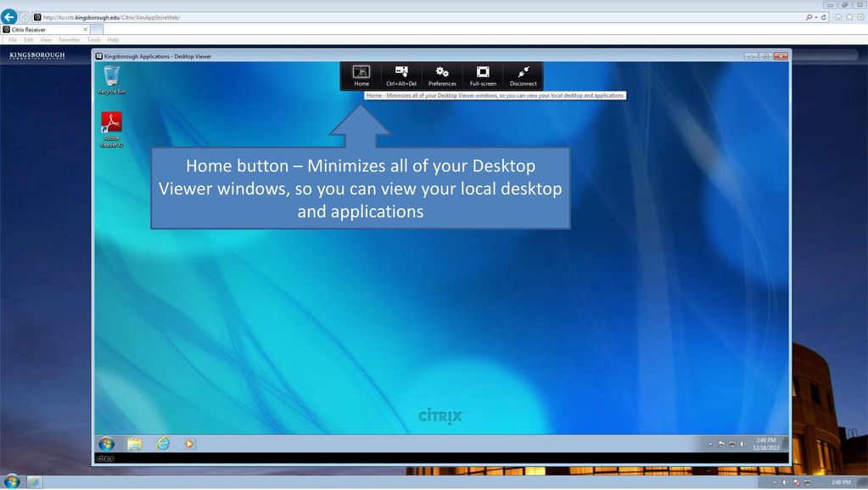Open the View menu in Internet Explorer

pyautogui.click(x=45, y=40)
